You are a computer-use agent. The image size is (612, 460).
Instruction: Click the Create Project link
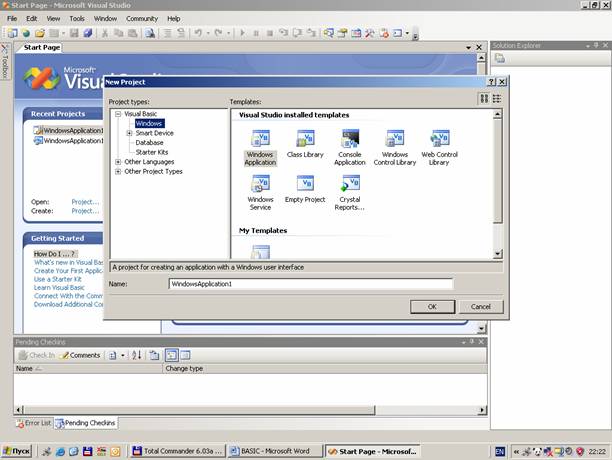[x=85, y=211]
